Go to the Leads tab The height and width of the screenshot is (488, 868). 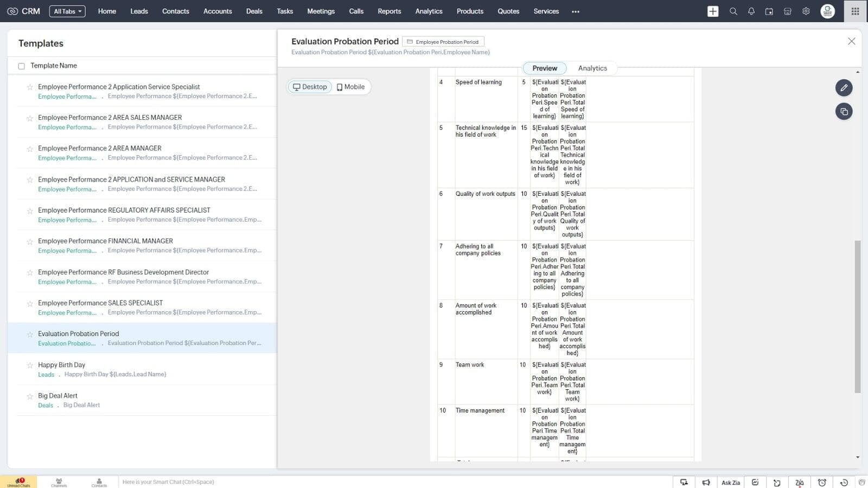139,11
